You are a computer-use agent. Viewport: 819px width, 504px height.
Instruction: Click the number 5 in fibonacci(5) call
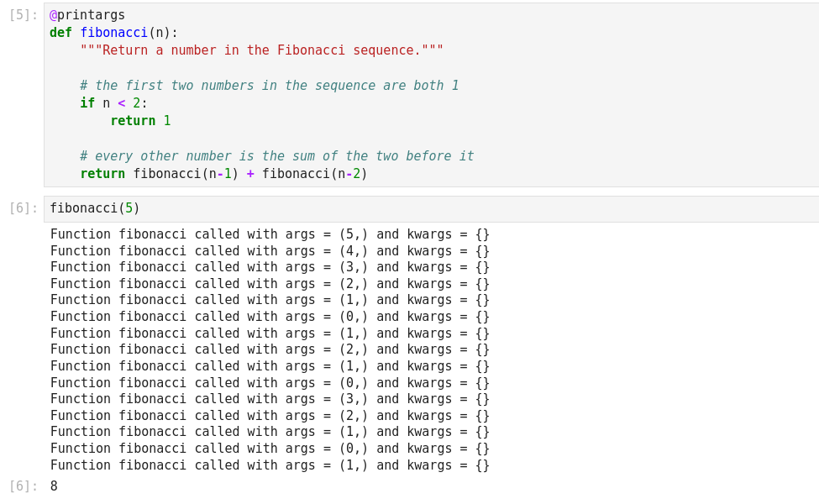tap(129, 208)
